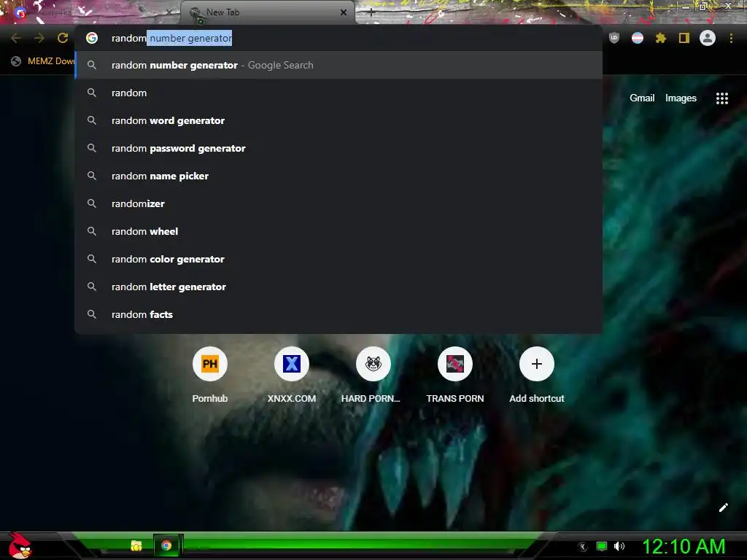Open the profile avatar menu

point(708,38)
